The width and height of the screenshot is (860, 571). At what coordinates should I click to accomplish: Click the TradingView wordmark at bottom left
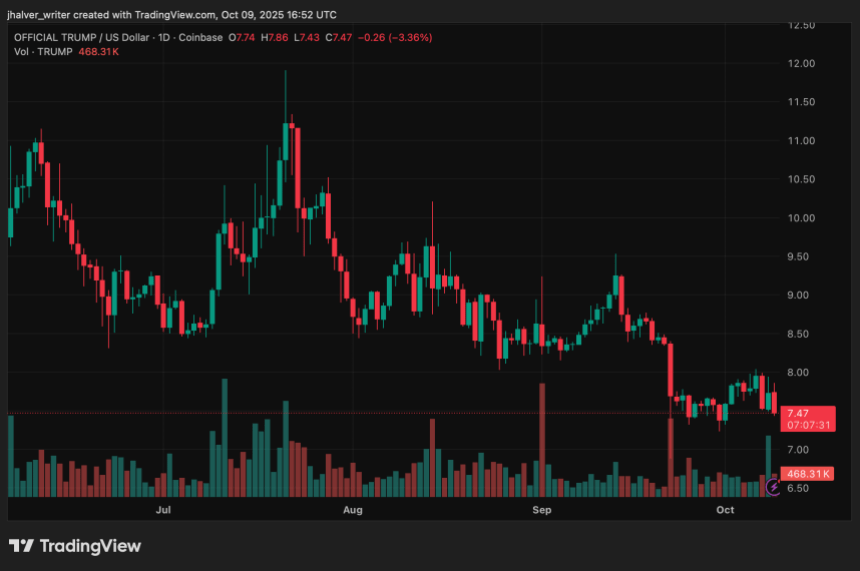(90, 546)
